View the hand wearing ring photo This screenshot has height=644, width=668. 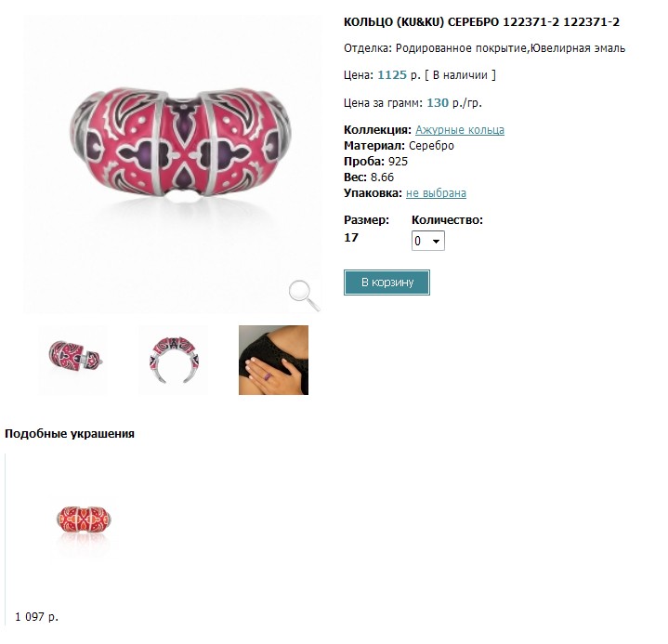point(273,360)
